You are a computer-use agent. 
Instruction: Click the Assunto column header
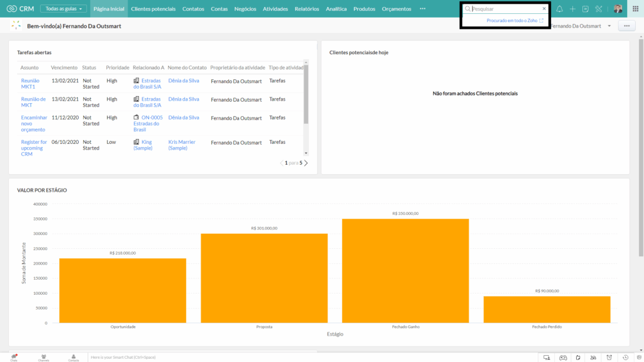[30, 67]
